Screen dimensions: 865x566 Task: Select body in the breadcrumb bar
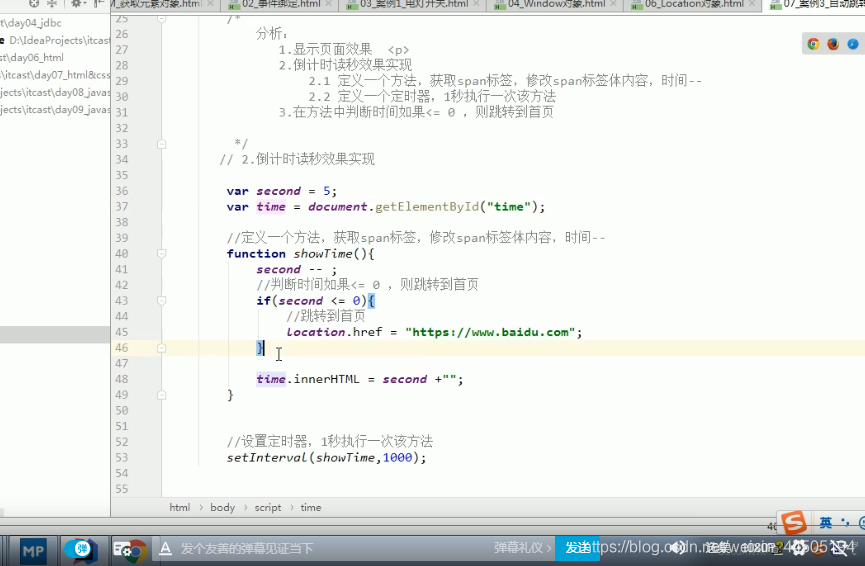pos(222,508)
